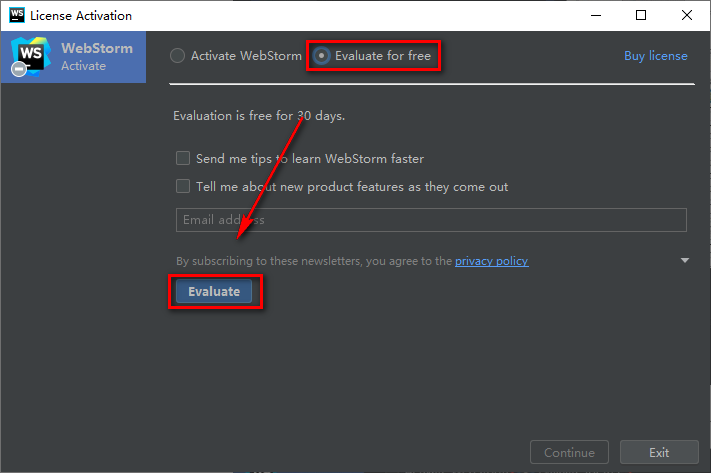Check Tell me about new product features
Image resolution: width=711 pixels, height=473 pixels.
[x=183, y=186]
